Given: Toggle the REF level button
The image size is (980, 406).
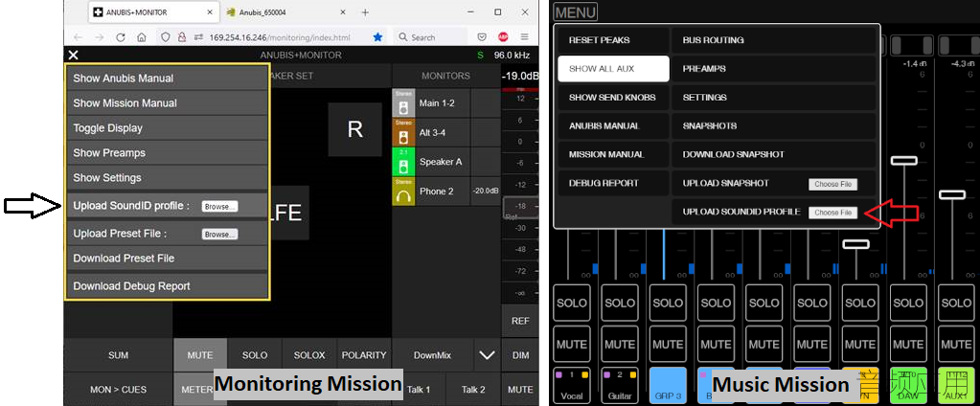Looking at the screenshot, I should pos(520,321).
